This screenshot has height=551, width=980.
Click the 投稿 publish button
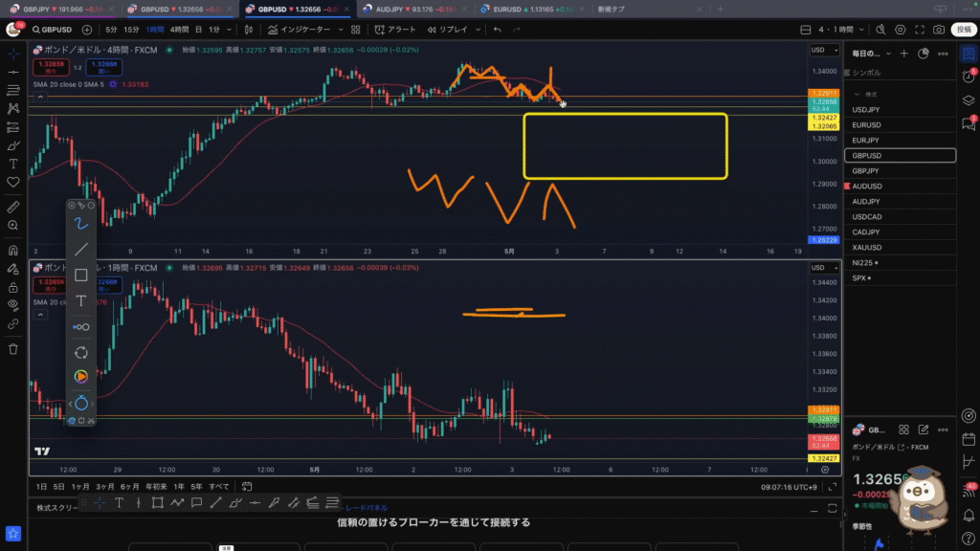(964, 30)
